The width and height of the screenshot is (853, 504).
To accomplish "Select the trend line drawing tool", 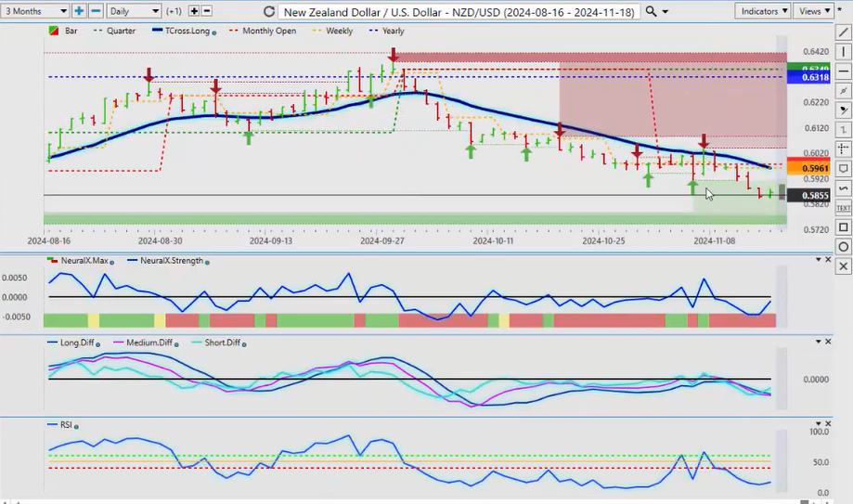I will (x=843, y=32).
